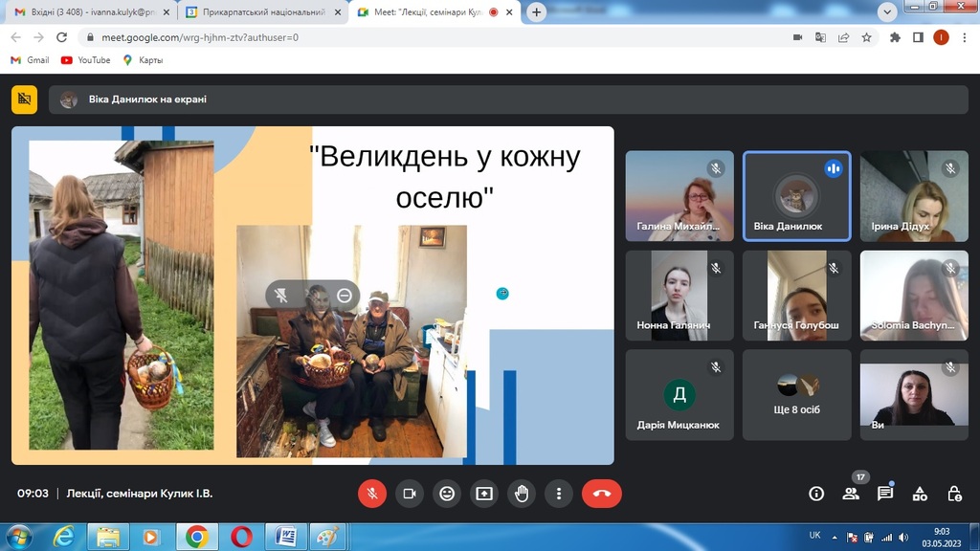Viewport: 980px width, 551px height.
Task: Switch to the Вхідні Gmail tab
Action: pyautogui.click(x=84, y=12)
